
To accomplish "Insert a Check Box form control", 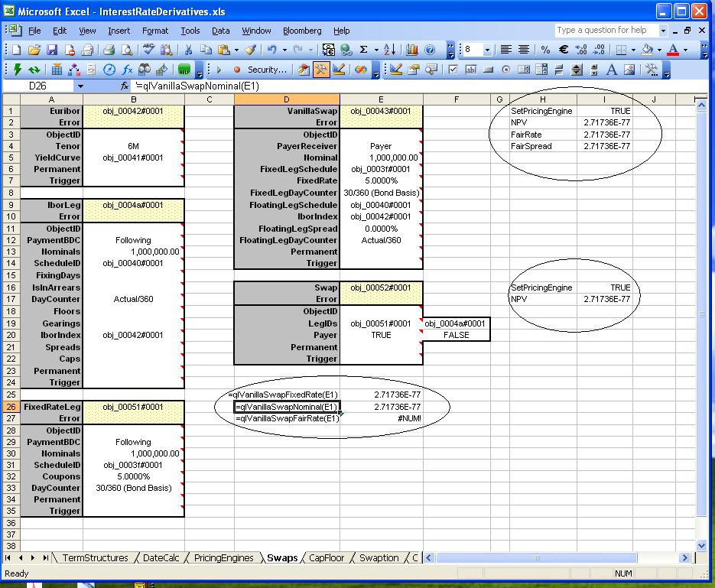I will (x=453, y=70).
